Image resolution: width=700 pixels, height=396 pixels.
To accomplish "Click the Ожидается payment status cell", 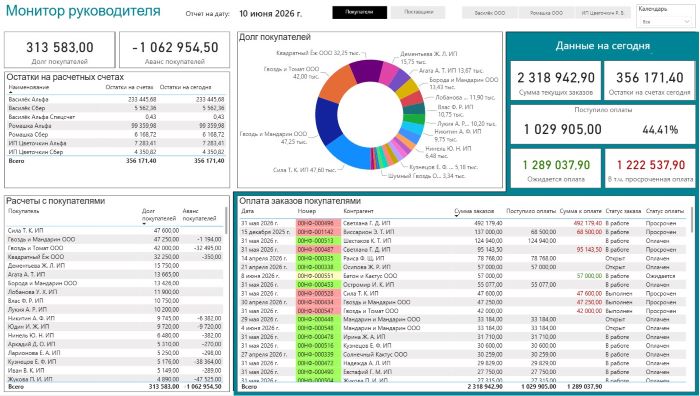I will tap(660, 275).
